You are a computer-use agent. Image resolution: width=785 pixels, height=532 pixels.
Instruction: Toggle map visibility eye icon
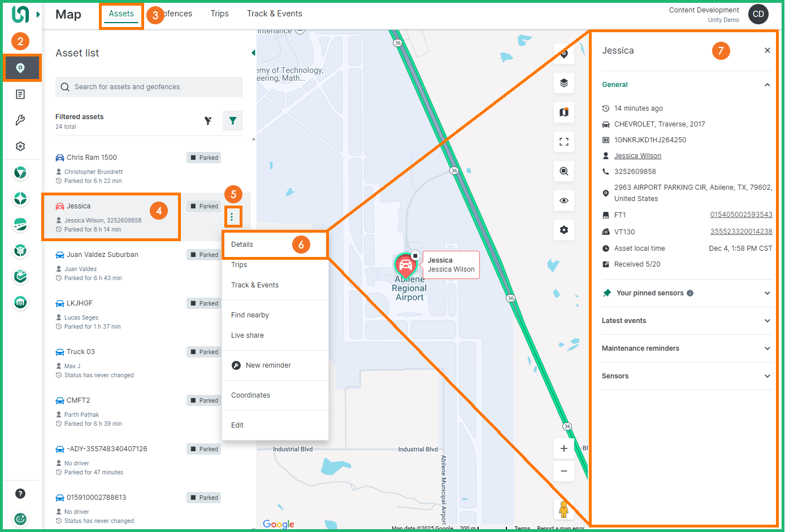[x=563, y=200]
